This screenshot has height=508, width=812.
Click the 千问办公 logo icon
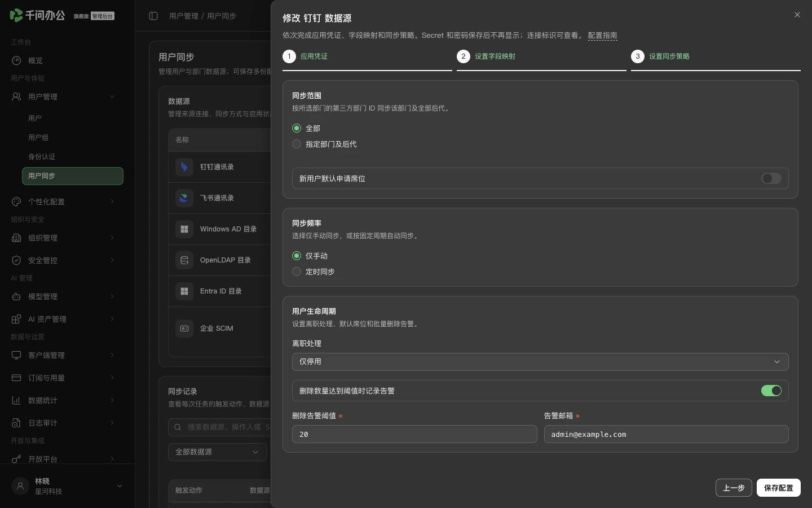point(16,15)
